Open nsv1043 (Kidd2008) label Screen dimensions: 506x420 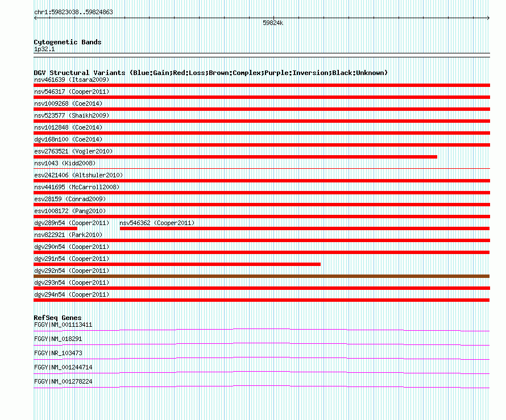[x=65, y=163]
